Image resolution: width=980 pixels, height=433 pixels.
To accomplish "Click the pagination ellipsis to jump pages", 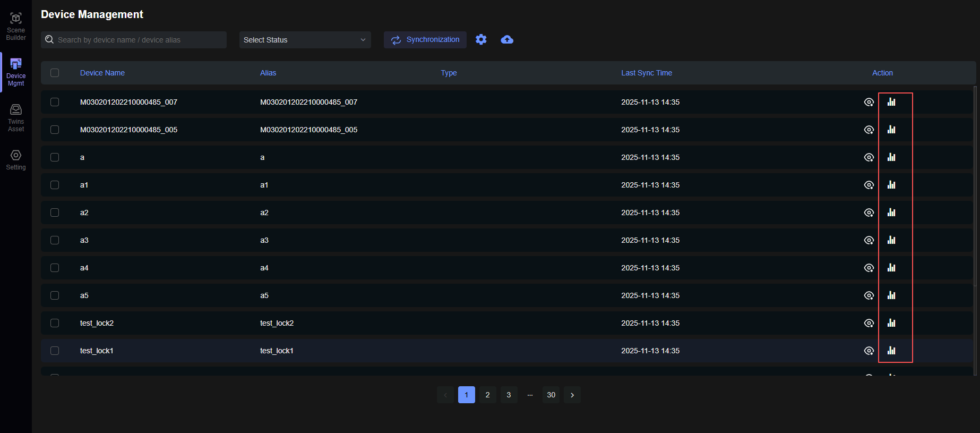I will pos(530,395).
